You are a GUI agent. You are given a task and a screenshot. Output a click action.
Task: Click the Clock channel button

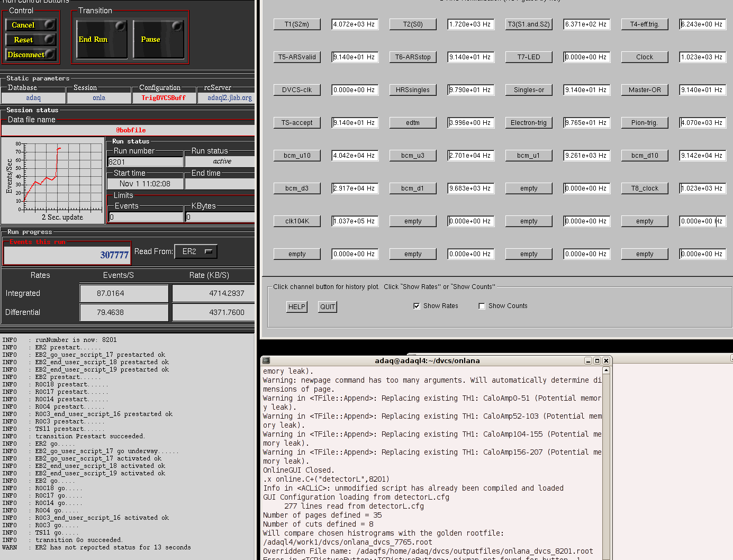[x=645, y=57]
